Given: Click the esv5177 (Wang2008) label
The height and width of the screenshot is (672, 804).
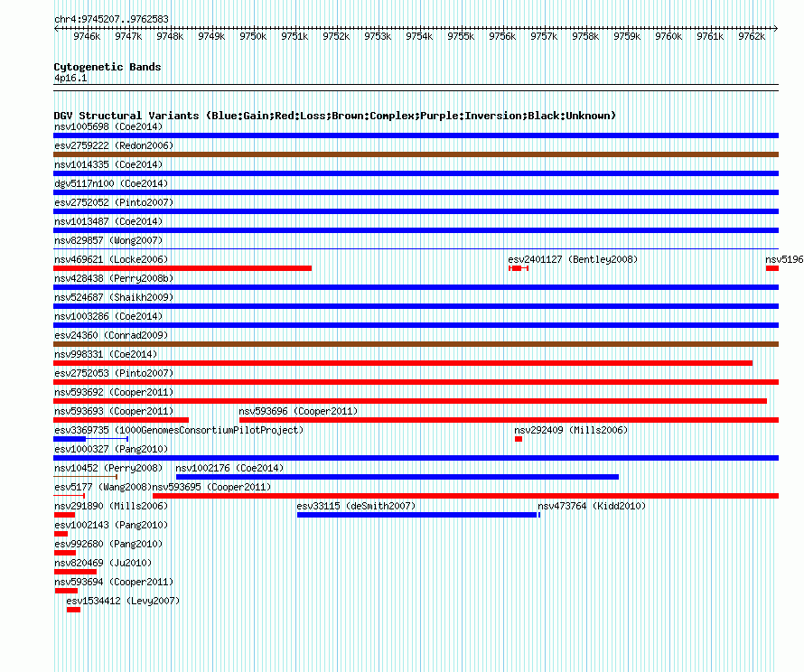Looking at the screenshot, I should (x=103, y=487).
